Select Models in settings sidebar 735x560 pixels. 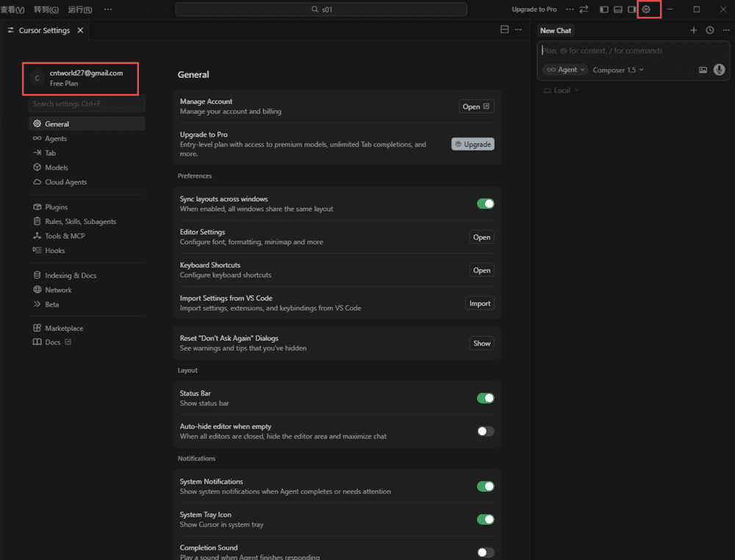57,168
